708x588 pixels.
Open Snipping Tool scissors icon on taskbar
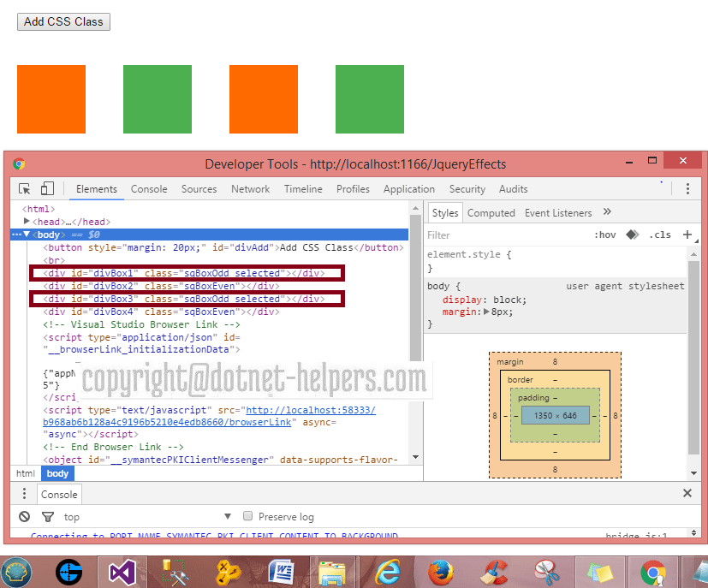(546, 573)
